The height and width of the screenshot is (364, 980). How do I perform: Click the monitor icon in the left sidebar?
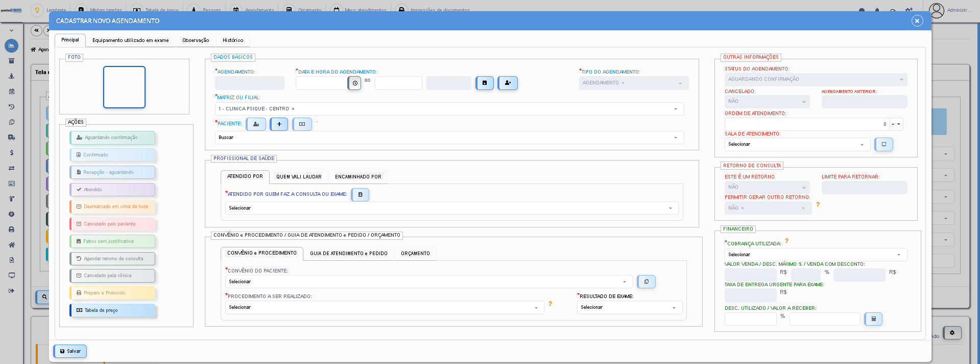click(x=11, y=276)
